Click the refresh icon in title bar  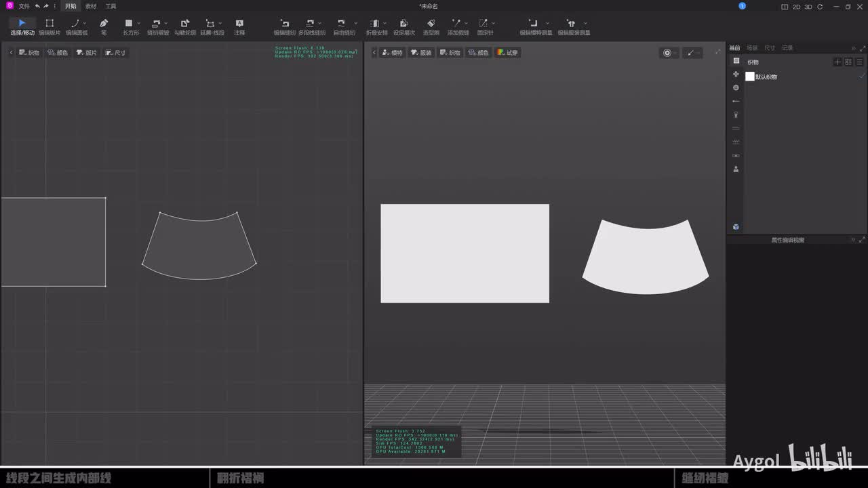(820, 7)
